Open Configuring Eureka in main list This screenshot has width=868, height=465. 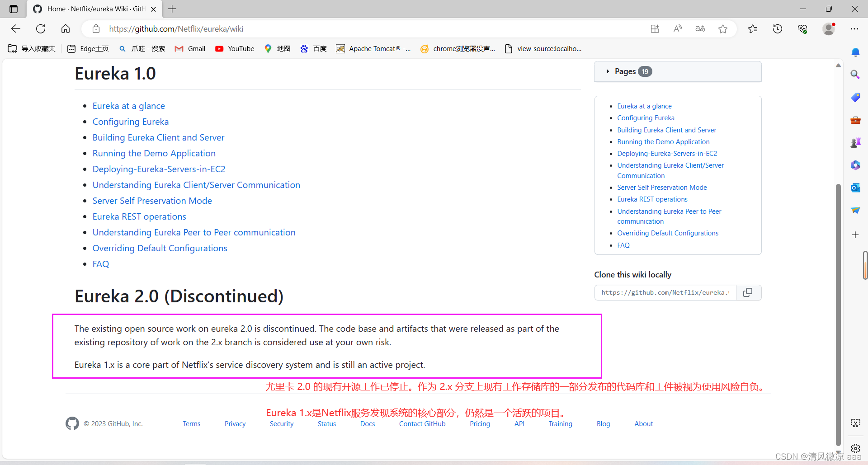131,122
